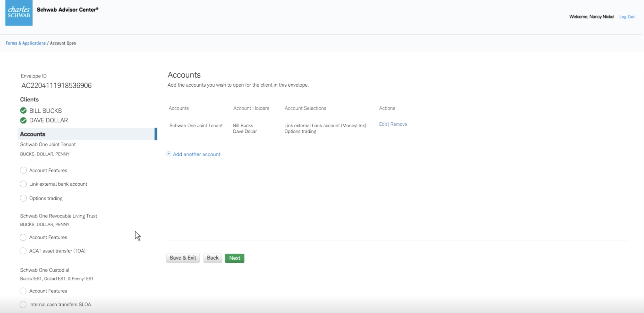The width and height of the screenshot is (644, 313).
Task: Edit the Schwab One Joint Tenant account
Action: [x=383, y=124]
